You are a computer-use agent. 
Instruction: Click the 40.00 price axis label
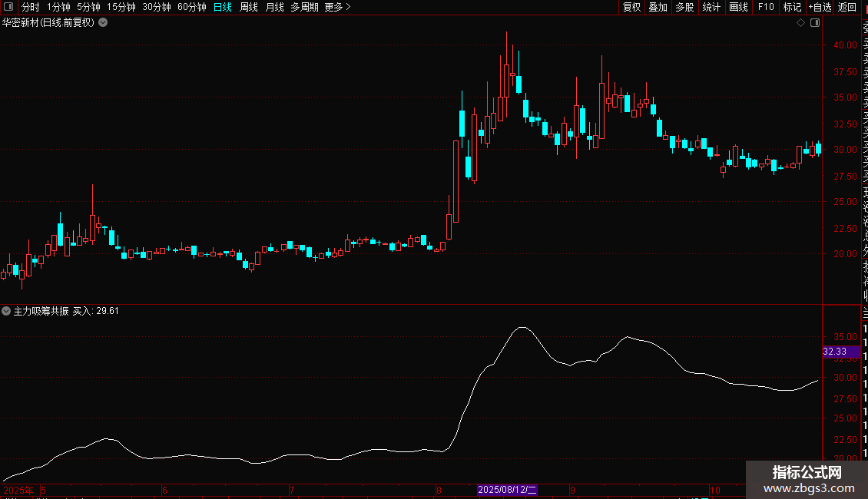tap(845, 45)
